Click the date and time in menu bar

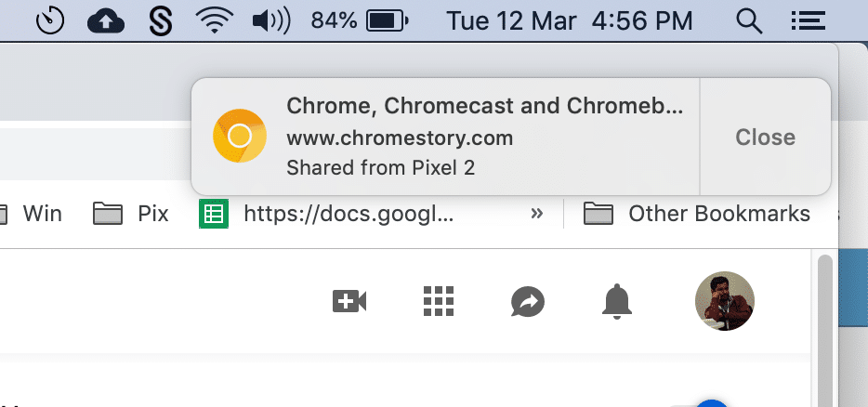570,20
